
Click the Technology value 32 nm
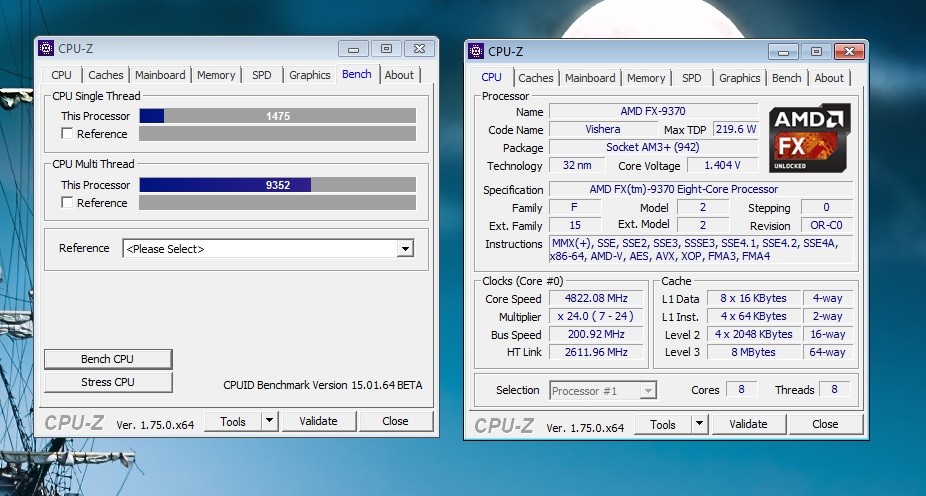577,165
